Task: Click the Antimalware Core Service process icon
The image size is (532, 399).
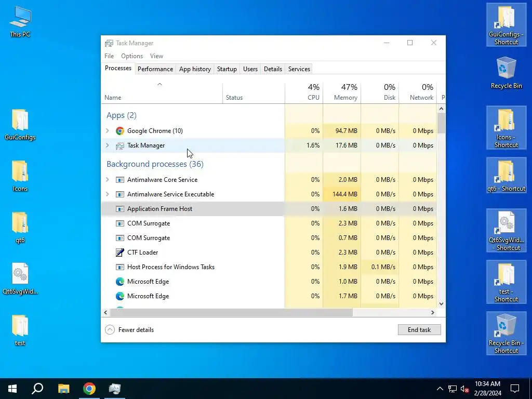Action: (x=120, y=180)
